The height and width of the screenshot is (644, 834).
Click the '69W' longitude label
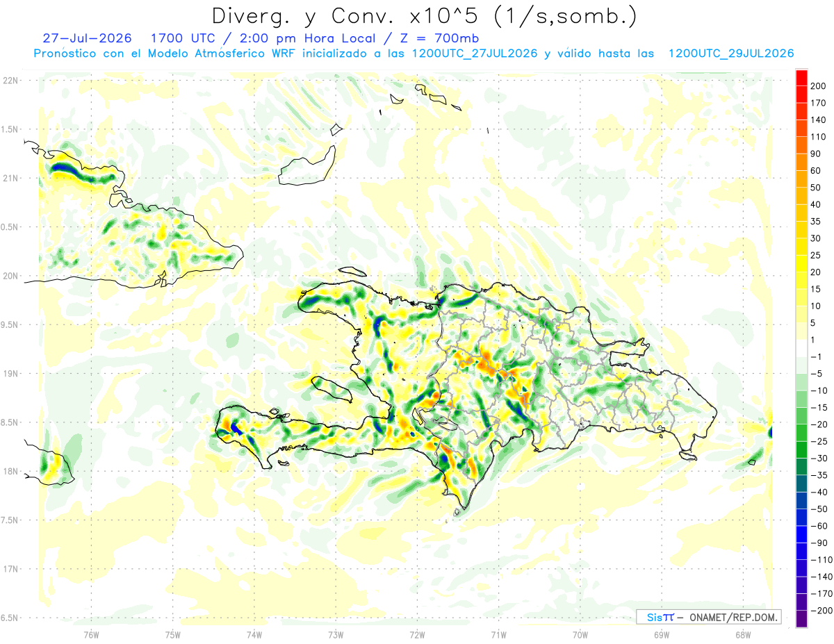click(x=661, y=634)
